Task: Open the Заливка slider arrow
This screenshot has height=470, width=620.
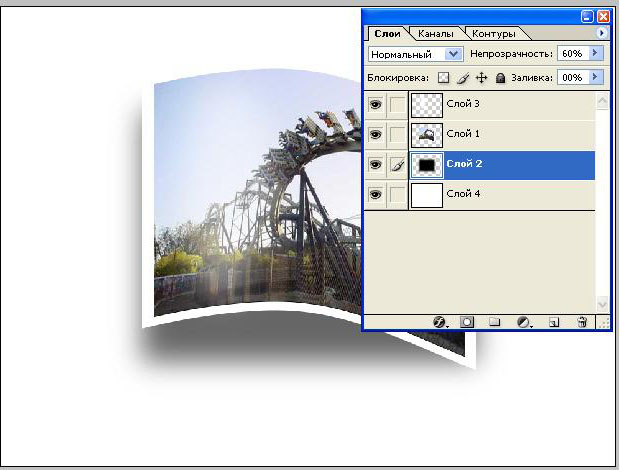Action: 596,77
